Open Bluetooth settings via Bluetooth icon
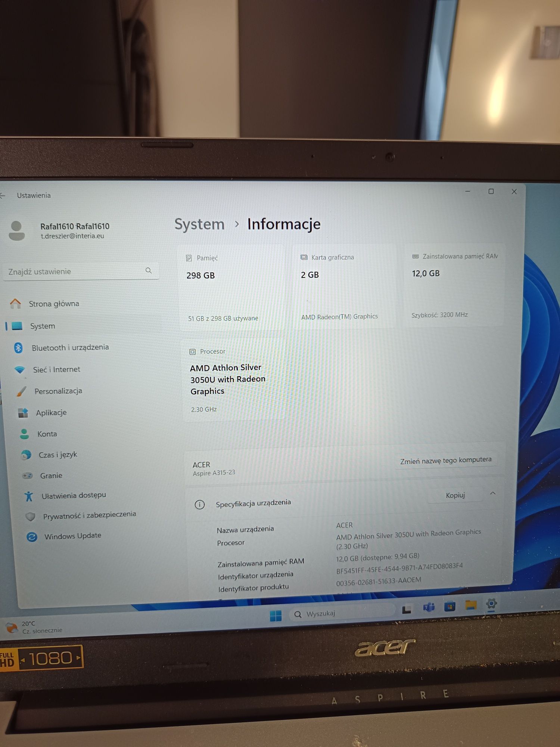 [18, 348]
